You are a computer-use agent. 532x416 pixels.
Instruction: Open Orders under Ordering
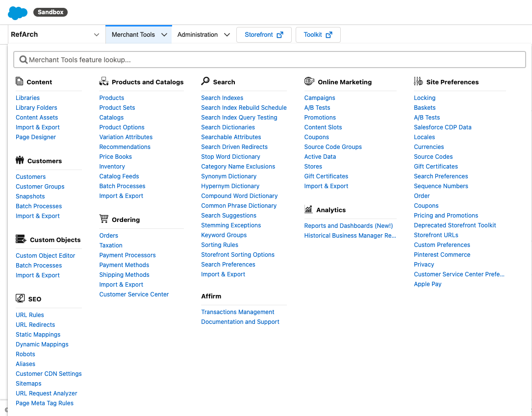[x=108, y=235]
